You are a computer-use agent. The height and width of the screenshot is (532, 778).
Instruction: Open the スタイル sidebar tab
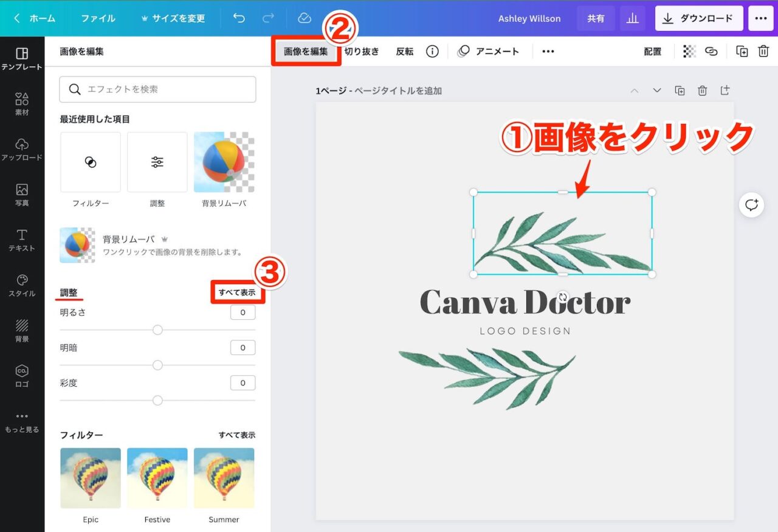pos(22,285)
